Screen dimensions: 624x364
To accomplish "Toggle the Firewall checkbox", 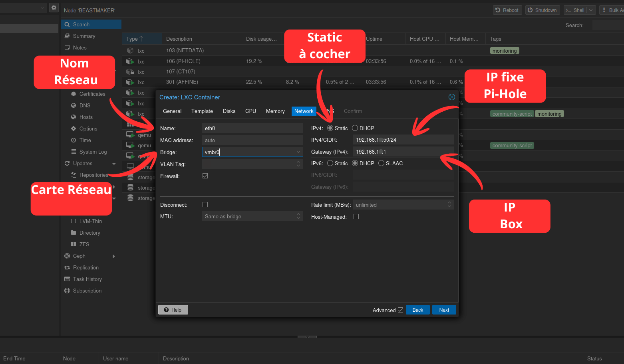I will click(x=205, y=176).
